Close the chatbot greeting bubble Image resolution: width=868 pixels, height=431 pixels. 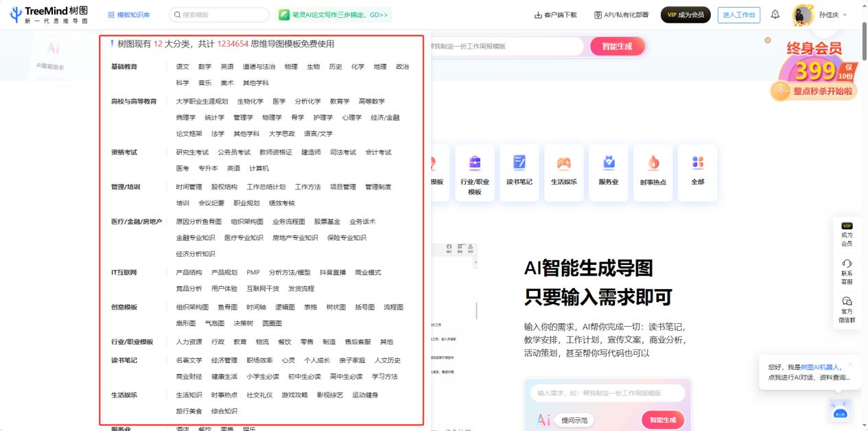(850, 364)
